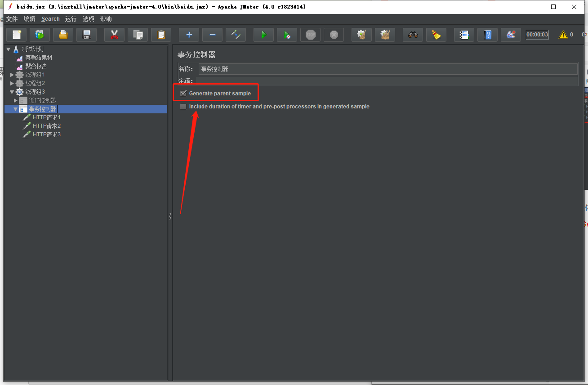
Task: Click the Stop test icon
Action: (311, 35)
